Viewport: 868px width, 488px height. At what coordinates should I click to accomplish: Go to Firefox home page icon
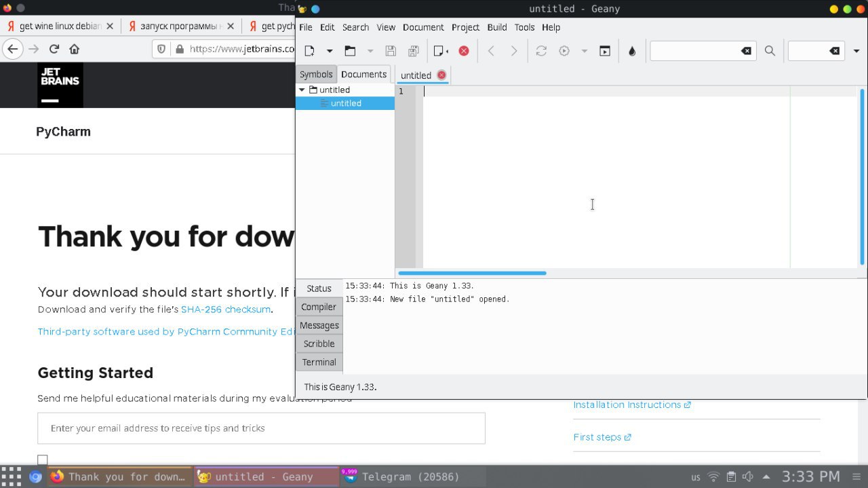pyautogui.click(x=75, y=49)
